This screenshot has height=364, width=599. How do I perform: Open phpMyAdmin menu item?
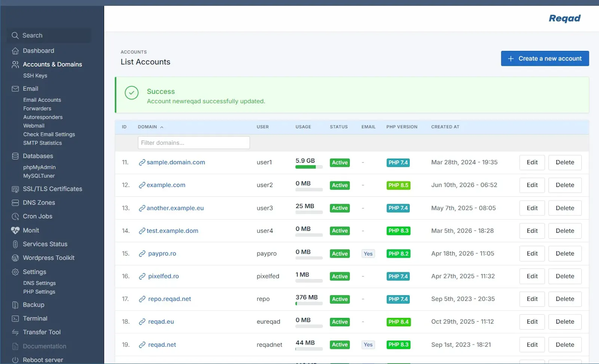39,167
